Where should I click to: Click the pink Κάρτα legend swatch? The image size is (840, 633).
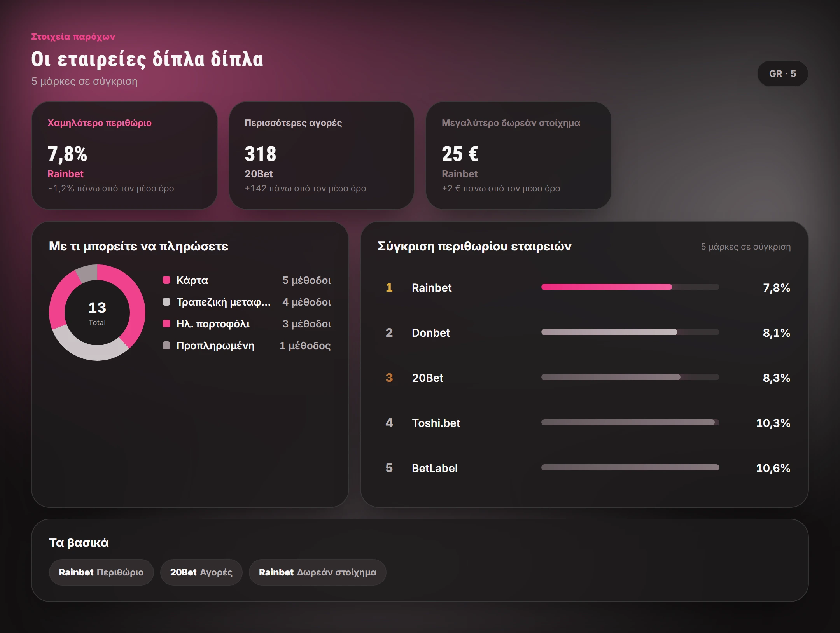click(166, 280)
